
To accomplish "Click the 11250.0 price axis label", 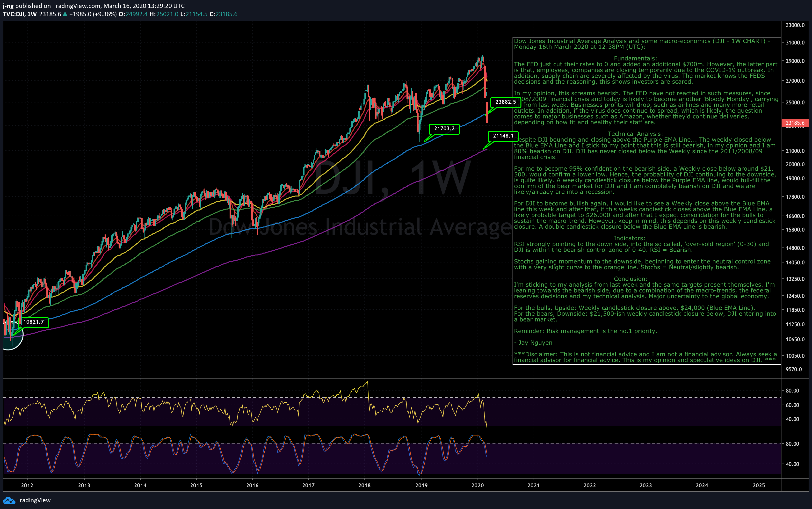I will click(x=795, y=325).
